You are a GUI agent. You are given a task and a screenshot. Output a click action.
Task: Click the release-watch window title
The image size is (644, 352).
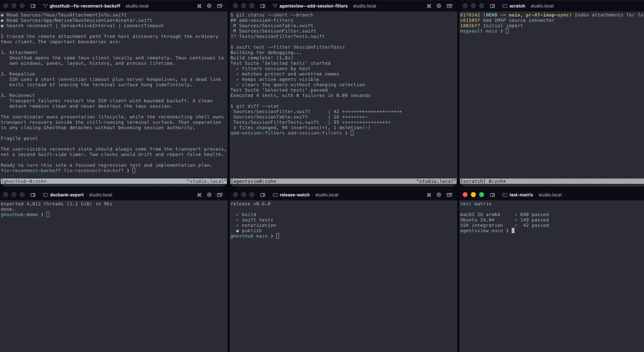tap(295, 195)
